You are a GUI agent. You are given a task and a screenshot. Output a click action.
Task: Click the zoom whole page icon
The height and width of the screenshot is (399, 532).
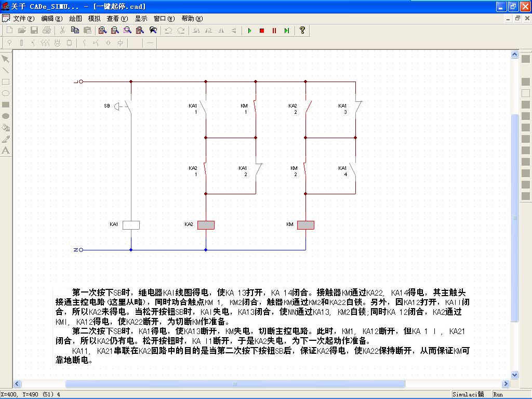[140, 31]
